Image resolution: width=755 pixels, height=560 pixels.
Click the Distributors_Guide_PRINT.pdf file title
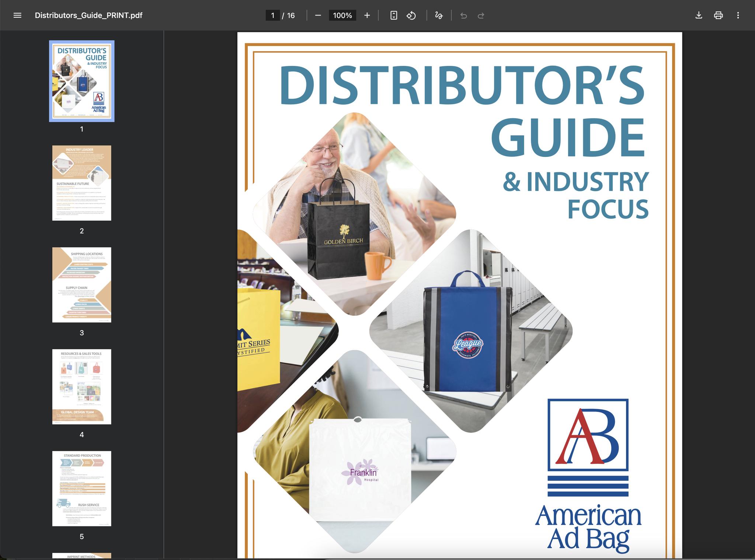(x=88, y=15)
